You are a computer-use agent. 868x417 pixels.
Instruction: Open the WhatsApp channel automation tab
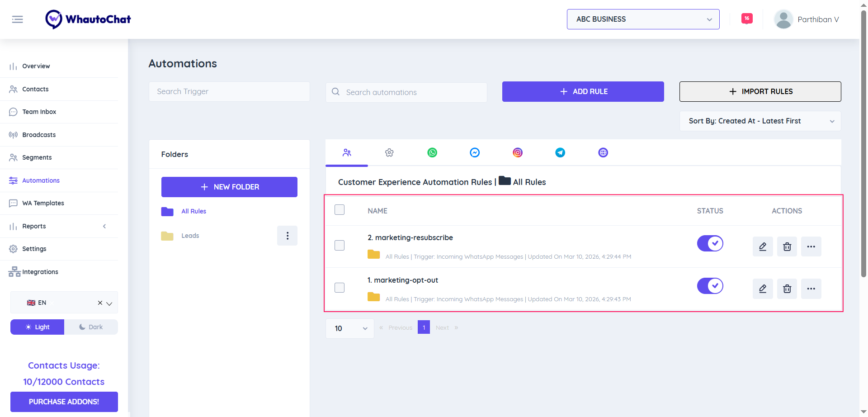point(432,153)
